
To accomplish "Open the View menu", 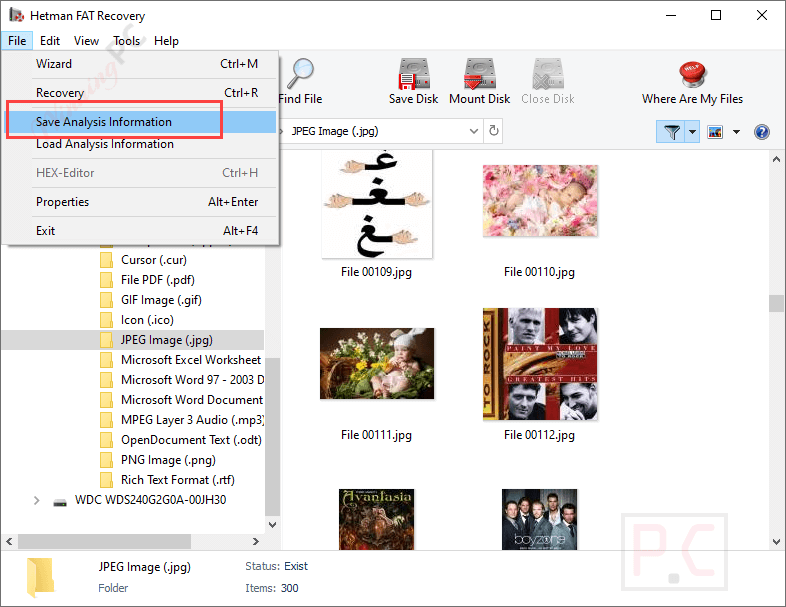I will click(86, 41).
